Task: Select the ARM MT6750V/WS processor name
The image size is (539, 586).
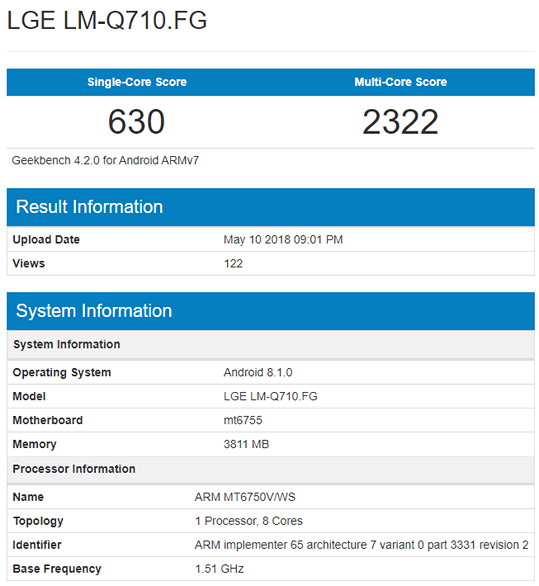Action: point(245,497)
